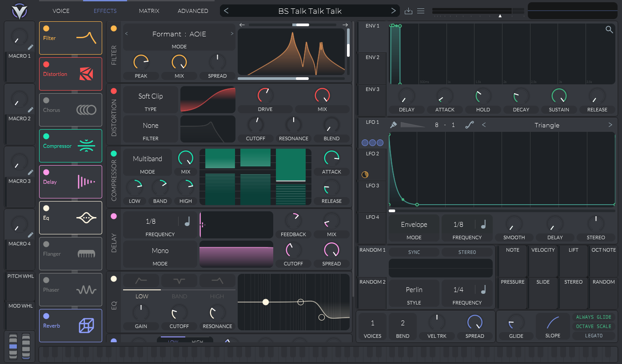
Task: Click the Compressor effect icon
Action: (x=86, y=146)
